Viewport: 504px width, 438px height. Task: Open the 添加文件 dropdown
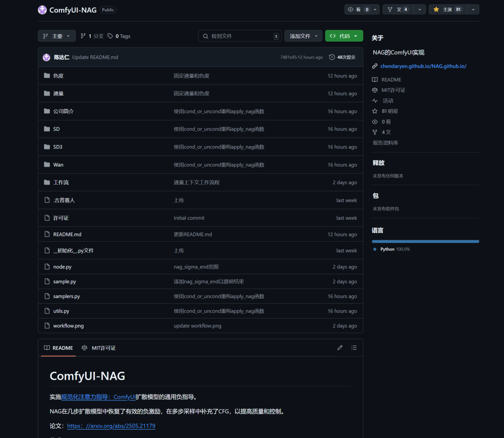pyautogui.click(x=303, y=36)
